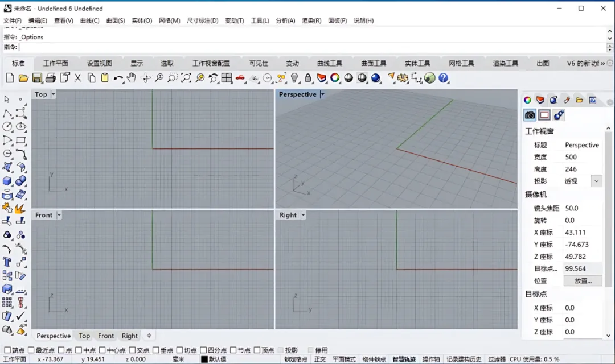
Task: Click the blue Render sphere icon
Action: pyautogui.click(x=376, y=78)
